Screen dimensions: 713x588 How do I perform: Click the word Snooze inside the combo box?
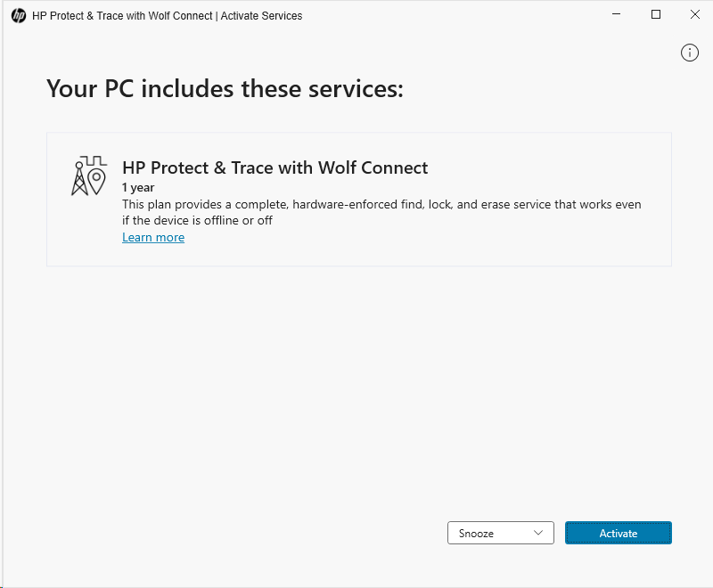click(476, 534)
